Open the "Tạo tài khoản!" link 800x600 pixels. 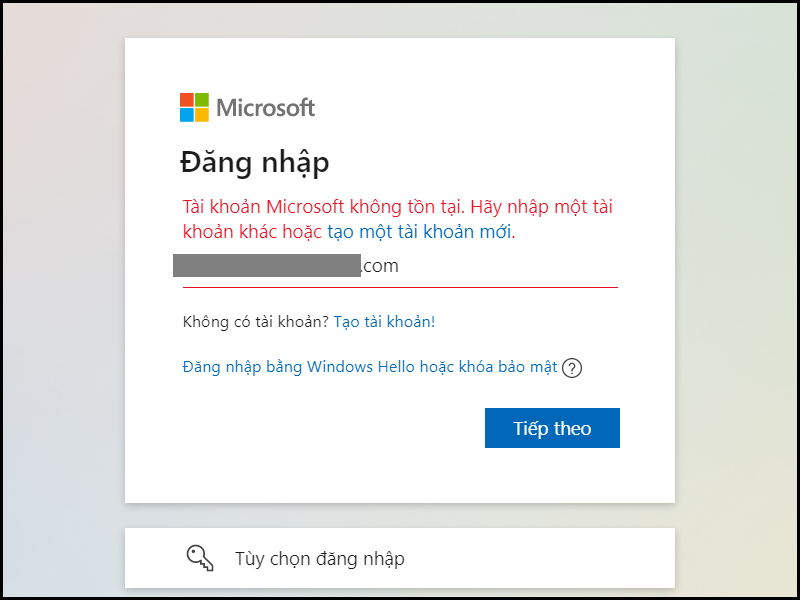coord(384,321)
